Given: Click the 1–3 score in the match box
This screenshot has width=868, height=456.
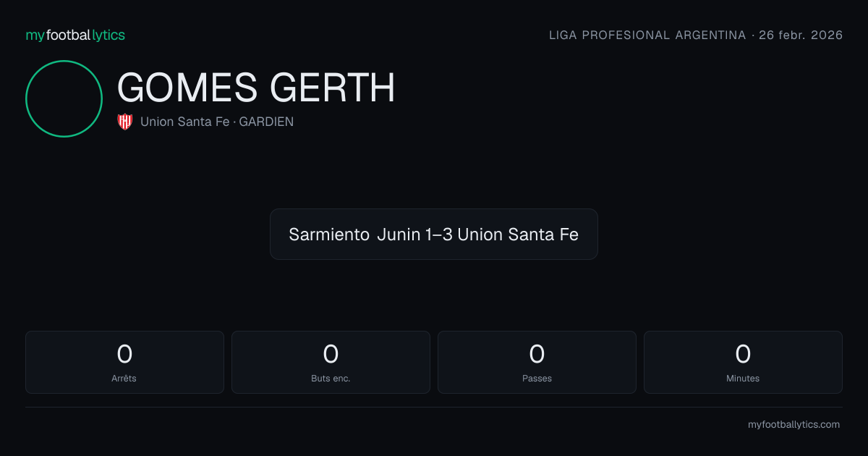Looking at the screenshot, I should [439, 235].
